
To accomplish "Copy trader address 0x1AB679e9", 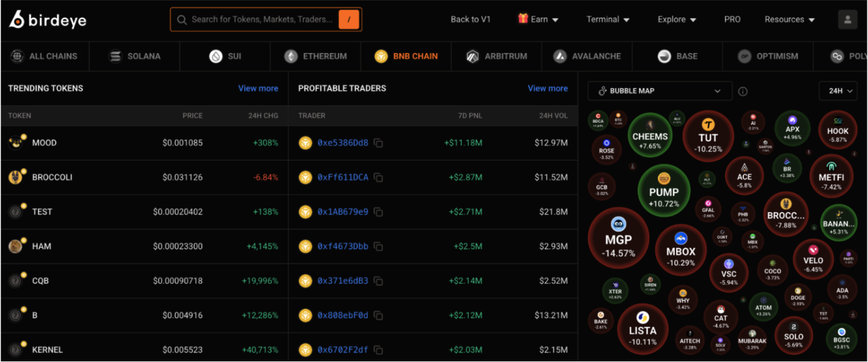I will click(x=378, y=212).
